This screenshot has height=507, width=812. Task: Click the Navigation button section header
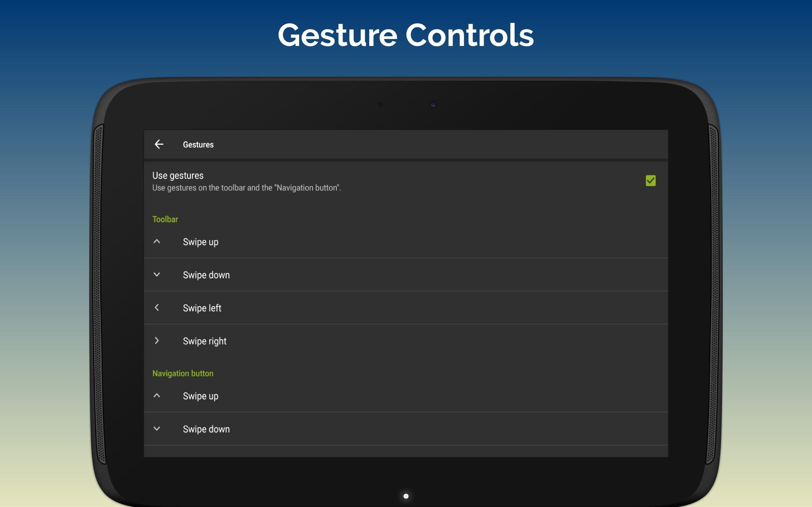point(182,373)
